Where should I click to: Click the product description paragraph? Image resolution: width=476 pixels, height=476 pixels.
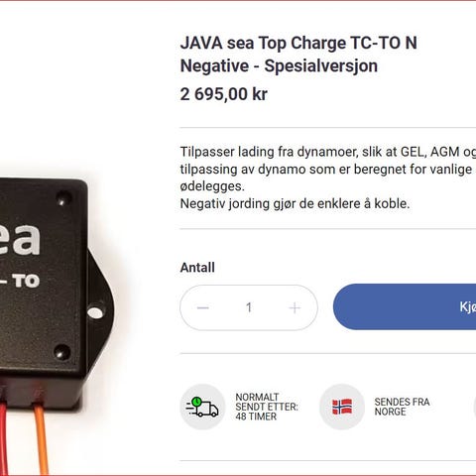(328, 178)
